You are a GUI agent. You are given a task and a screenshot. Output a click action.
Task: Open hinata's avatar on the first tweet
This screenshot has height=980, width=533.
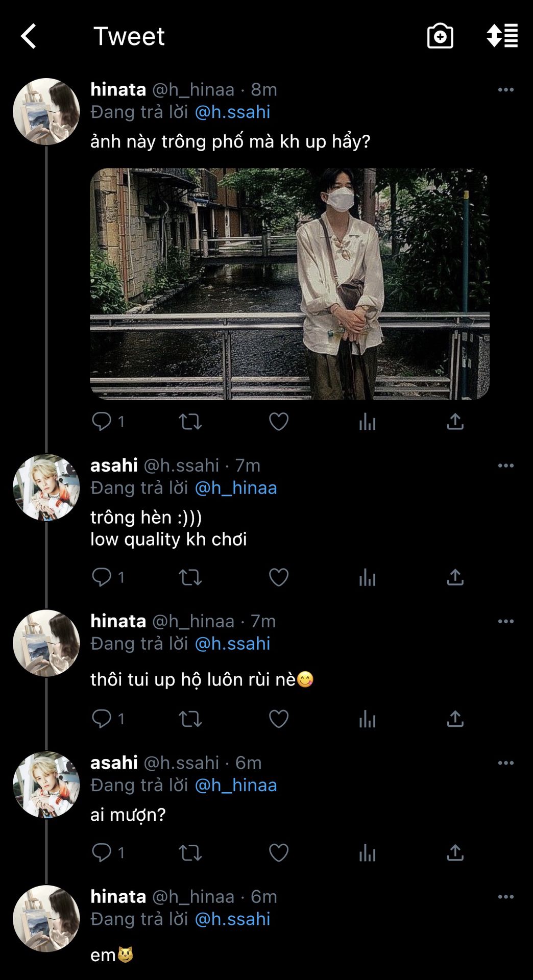click(46, 112)
